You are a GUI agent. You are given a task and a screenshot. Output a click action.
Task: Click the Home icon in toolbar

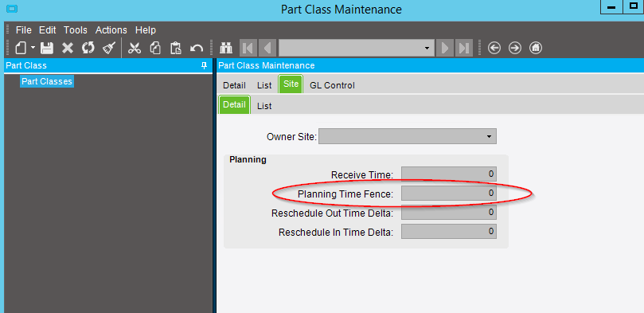536,48
